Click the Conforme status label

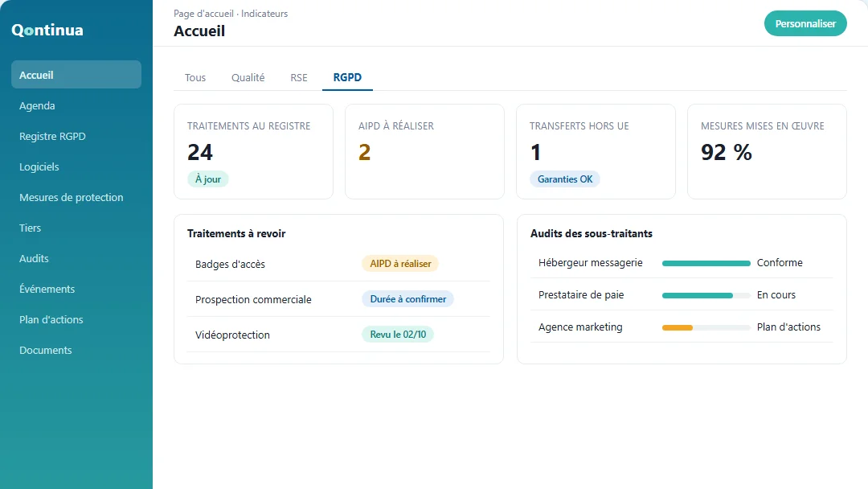(x=780, y=262)
